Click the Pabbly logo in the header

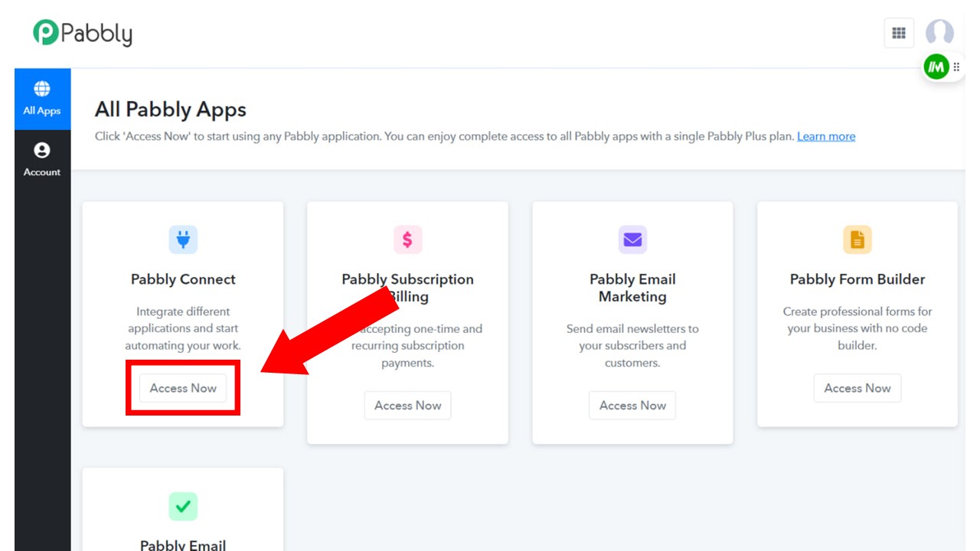pos(82,33)
